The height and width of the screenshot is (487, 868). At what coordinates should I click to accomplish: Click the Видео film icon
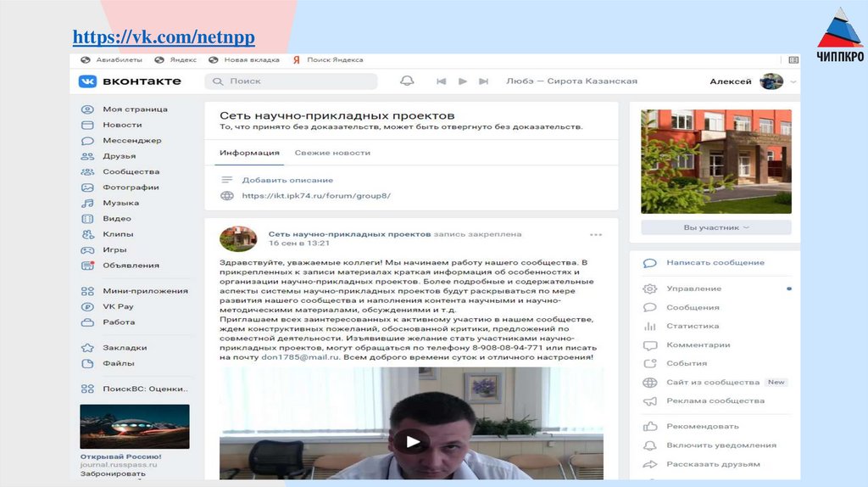[x=87, y=219]
